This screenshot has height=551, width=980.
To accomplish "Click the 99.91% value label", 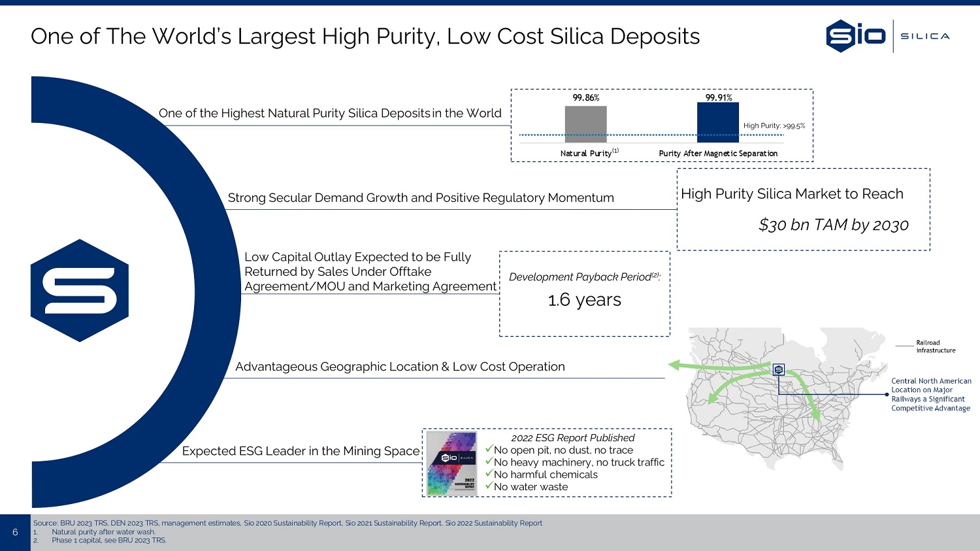I will 719,97.
